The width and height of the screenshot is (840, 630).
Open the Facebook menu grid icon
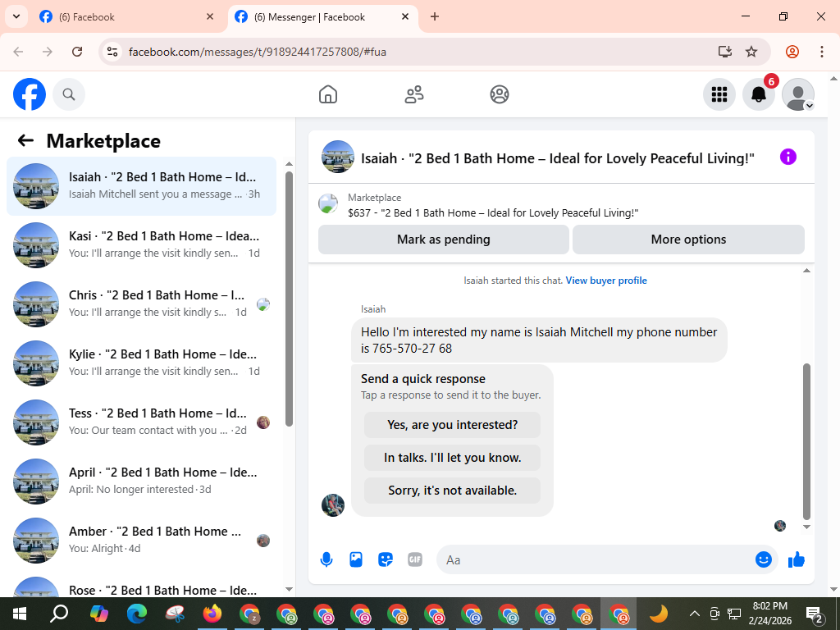[x=719, y=94]
